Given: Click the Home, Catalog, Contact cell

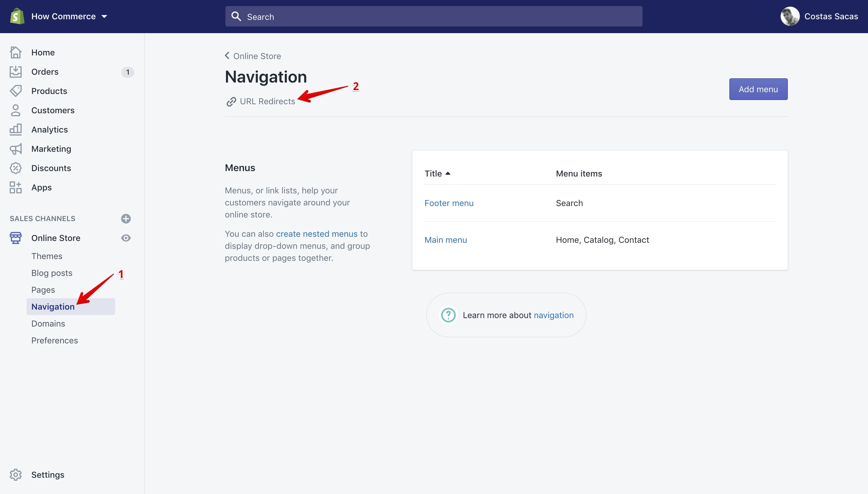Looking at the screenshot, I should point(602,240).
